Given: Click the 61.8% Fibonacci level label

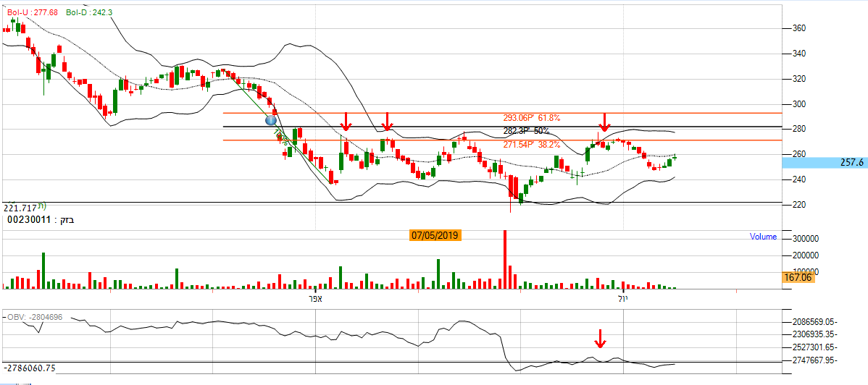Looking at the screenshot, I should click(532, 117).
